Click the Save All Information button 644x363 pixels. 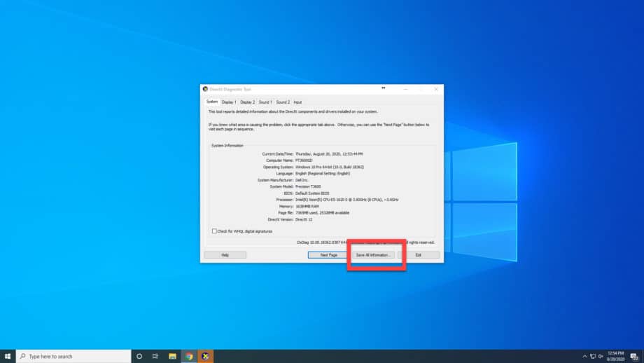[x=373, y=255]
